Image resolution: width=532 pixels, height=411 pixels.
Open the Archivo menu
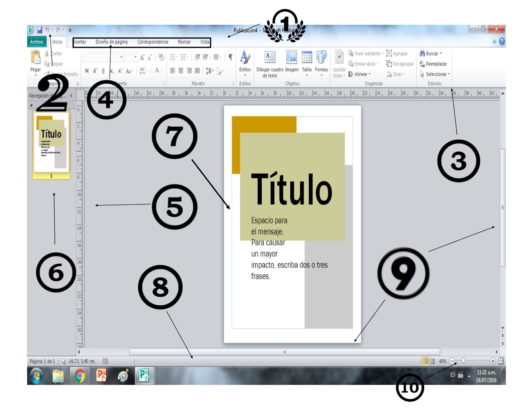[x=37, y=42]
